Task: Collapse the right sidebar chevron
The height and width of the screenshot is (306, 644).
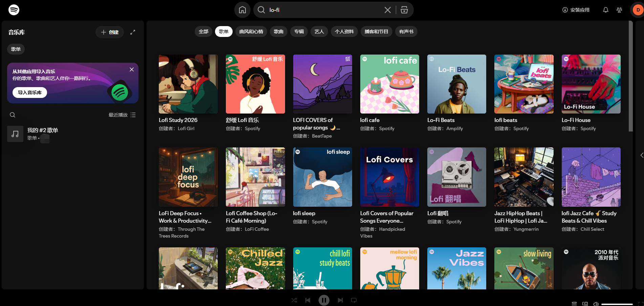Action: tap(642, 155)
